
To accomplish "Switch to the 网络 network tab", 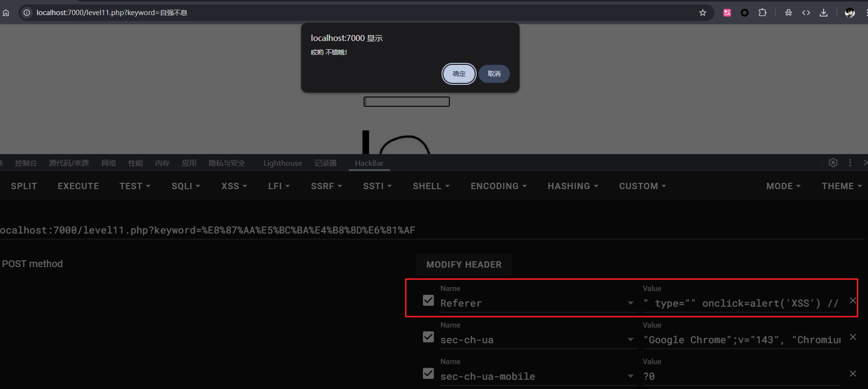I will coord(109,163).
